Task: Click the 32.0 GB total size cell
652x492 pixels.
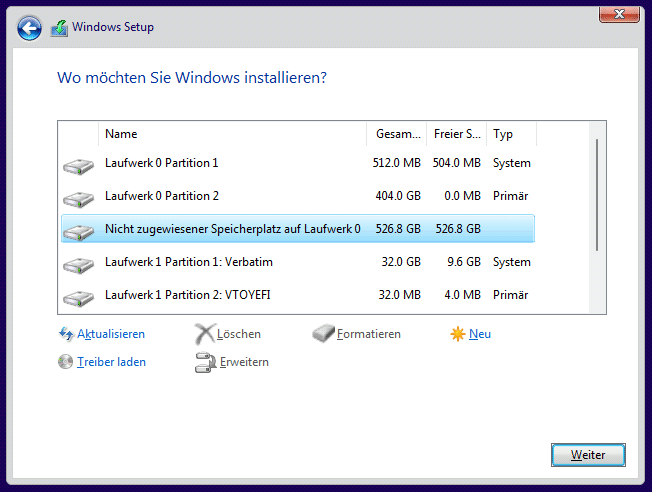Action: (x=401, y=262)
